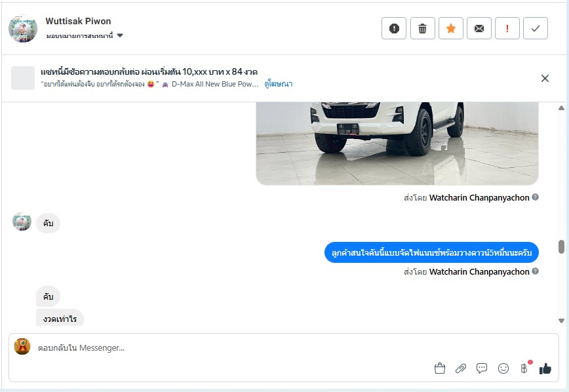Select first คับ message bubble
Viewport: 569px width, 392px height.
(49, 223)
